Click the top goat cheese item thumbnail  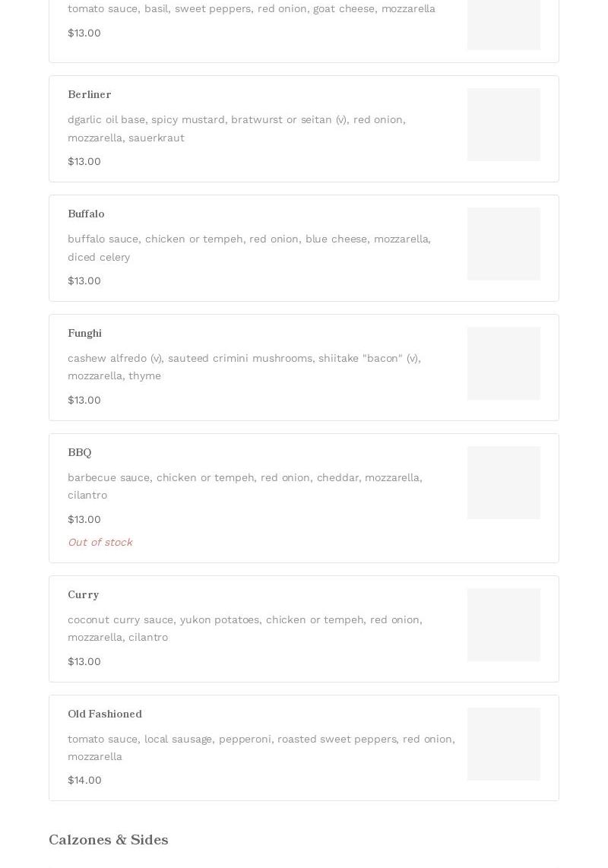coord(503,25)
